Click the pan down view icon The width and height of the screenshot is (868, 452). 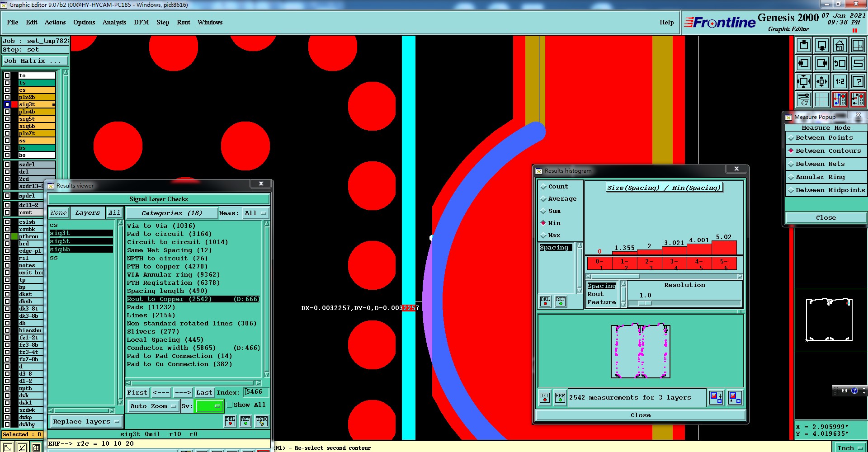click(x=822, y=45)
